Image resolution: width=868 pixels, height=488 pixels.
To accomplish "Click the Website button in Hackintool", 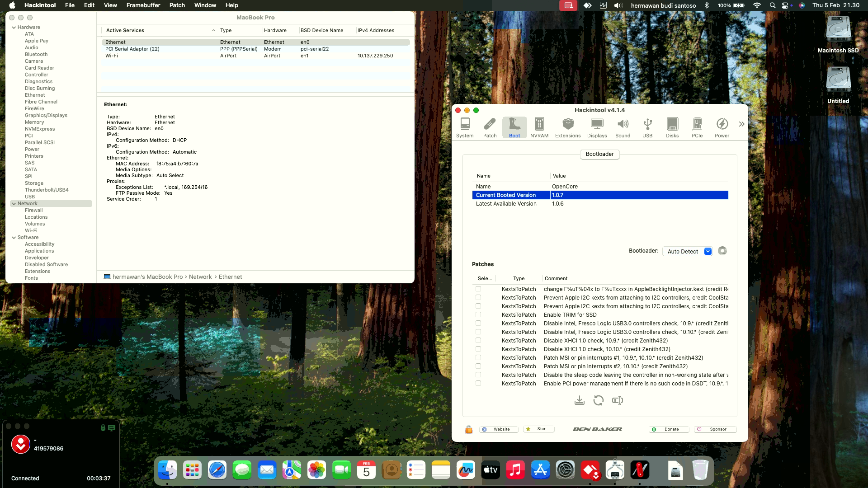I will click(x=498, y=429).
